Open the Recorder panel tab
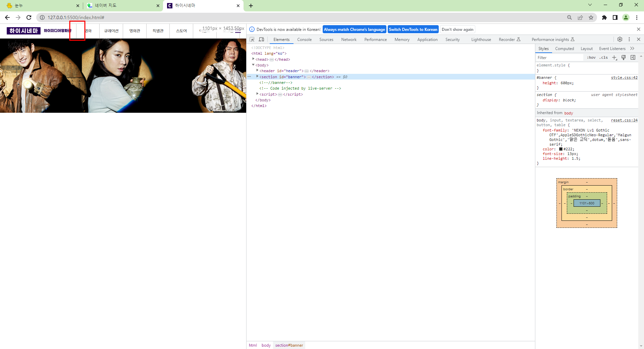The image size is (644, 349). [x=509, y=40]
